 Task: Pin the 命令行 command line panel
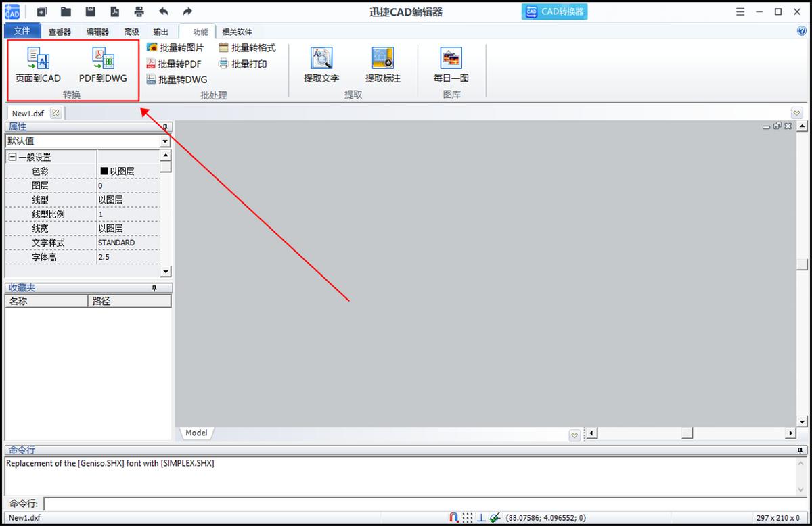800,450
